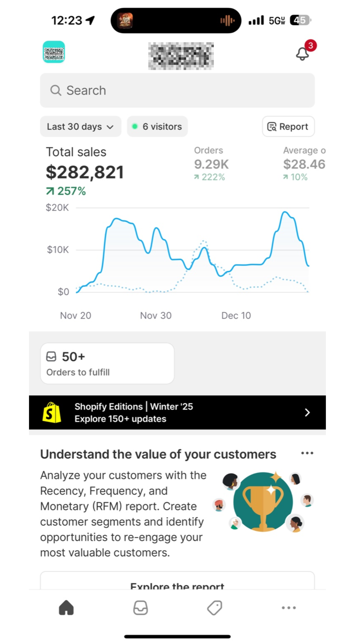Tap Explore the report
362x644 pixels.
coord(177,586)
